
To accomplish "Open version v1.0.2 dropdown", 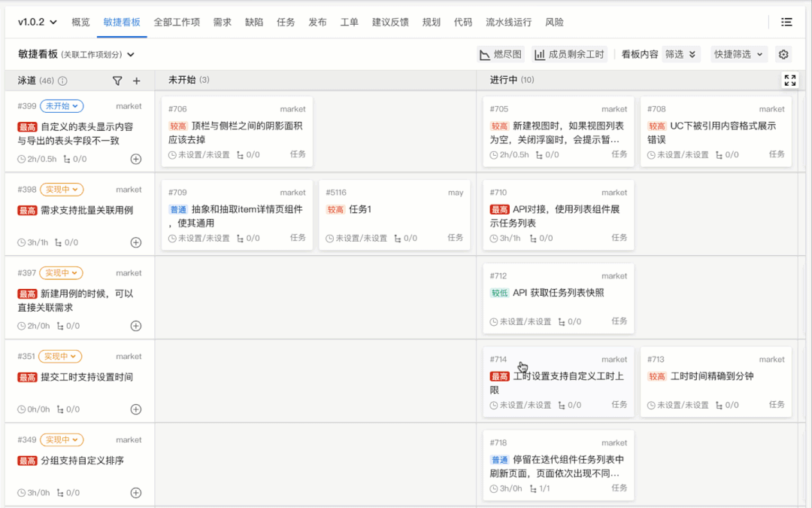I will [x=38, y=22].
